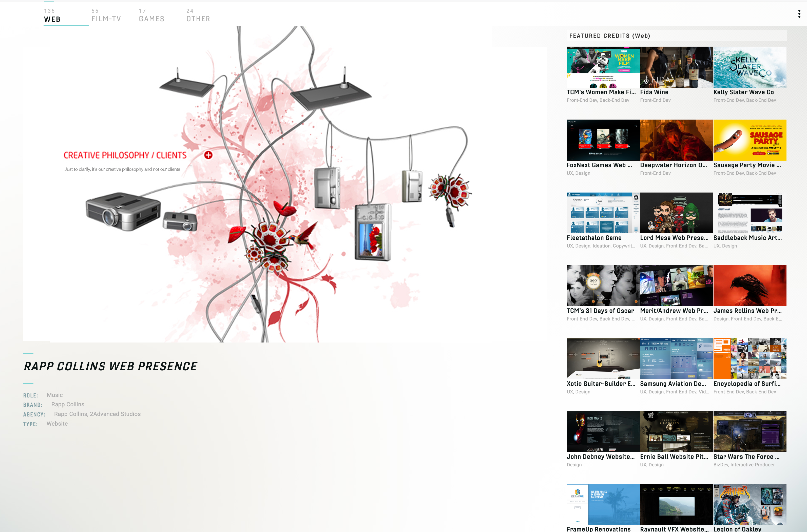807x532 pixels.
Task: Open the Samsung Aviation thumbnail
Action: [x=676, y=359]
